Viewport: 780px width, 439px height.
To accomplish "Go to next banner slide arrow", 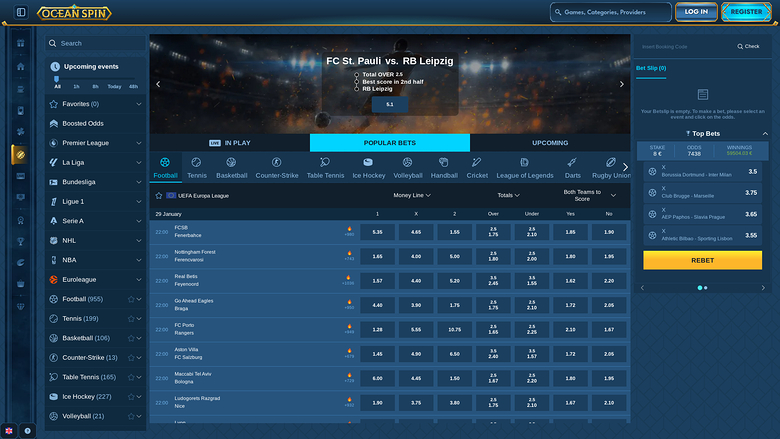I will [x=621, y=84].
